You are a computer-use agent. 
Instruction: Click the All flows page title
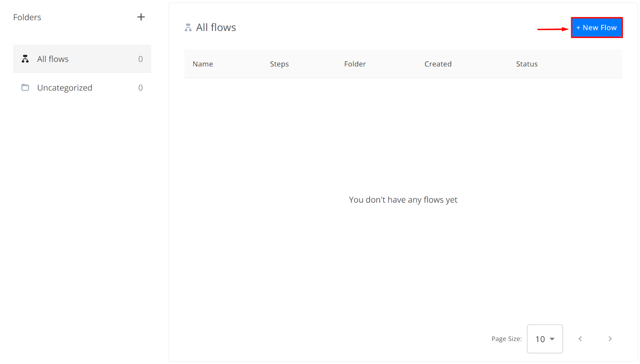click(216, 28)
